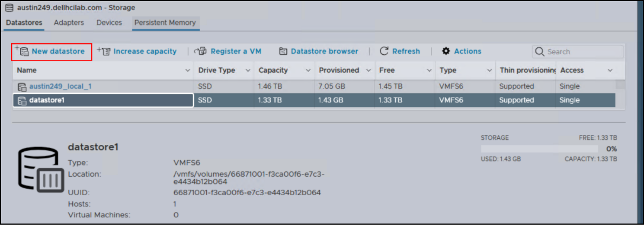The width and height of the screenshot is (644, 225).
Task: Click the Increase capacity button label
Action: click(x=145, y=51)
